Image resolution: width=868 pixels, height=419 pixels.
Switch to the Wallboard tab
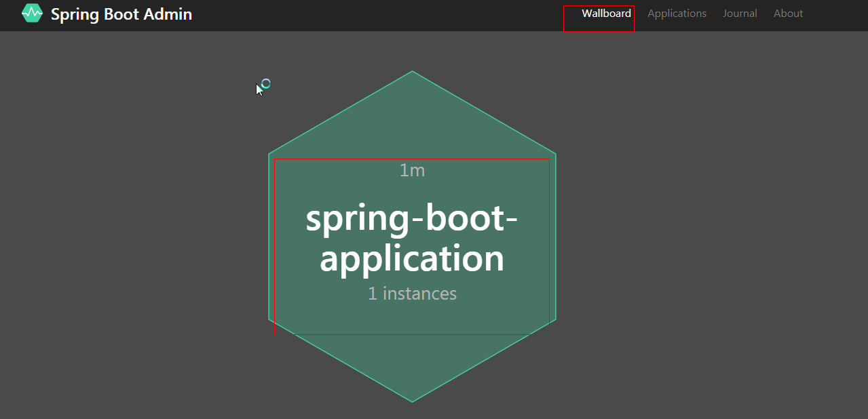pos(606,14)
